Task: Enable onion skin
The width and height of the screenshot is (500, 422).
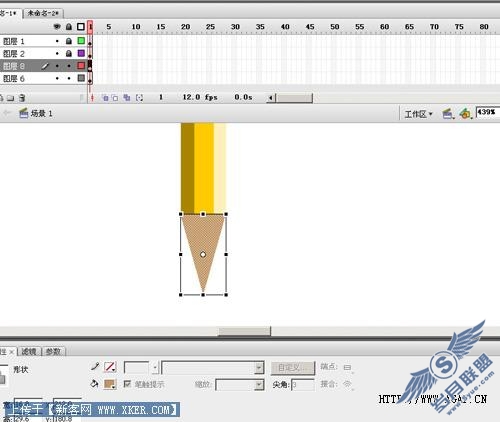Action: point(105,98)
